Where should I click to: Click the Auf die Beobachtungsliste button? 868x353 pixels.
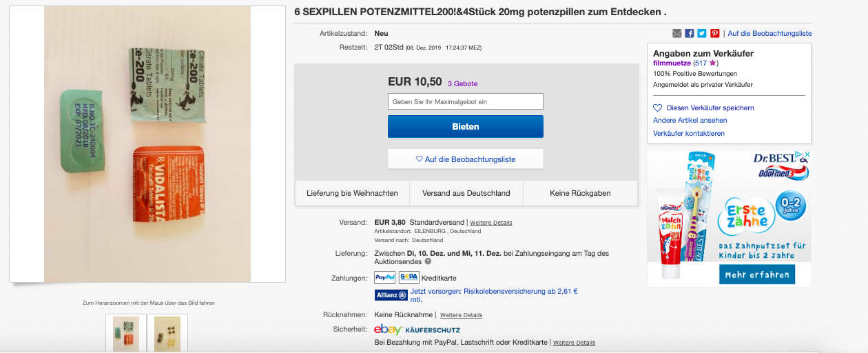[465, 159]
